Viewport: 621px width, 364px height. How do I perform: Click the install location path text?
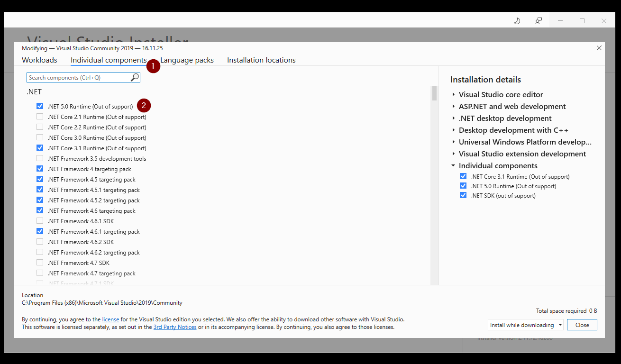tap(102, 303)
